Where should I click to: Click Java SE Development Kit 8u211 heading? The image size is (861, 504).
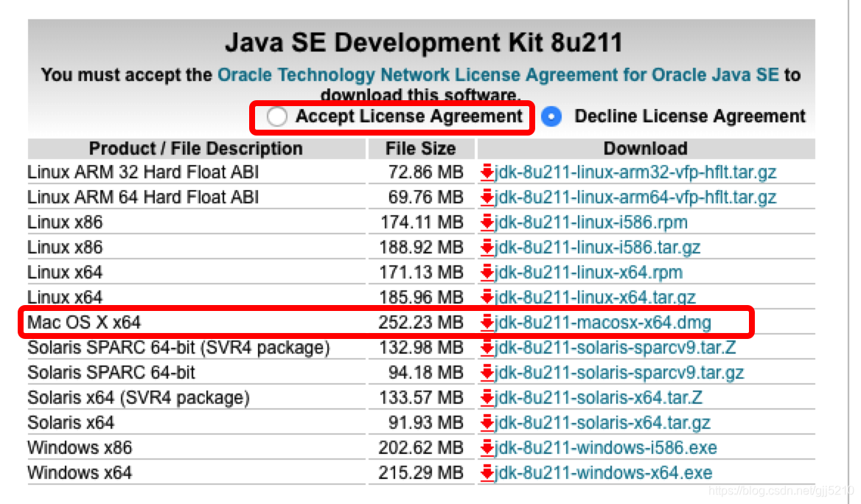tap(424, 42)
